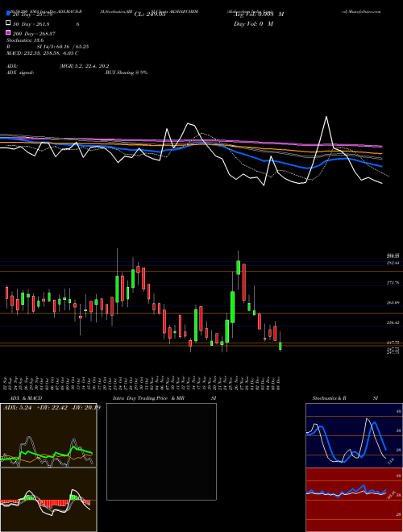This screenshot has height=532, width=403.
Task: Click the 'CL: 249.05' closing price text
Action: [x=150, y=15]
